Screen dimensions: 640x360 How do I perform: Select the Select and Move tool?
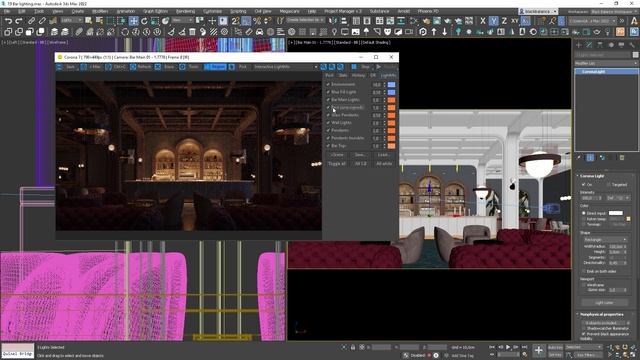133,21
